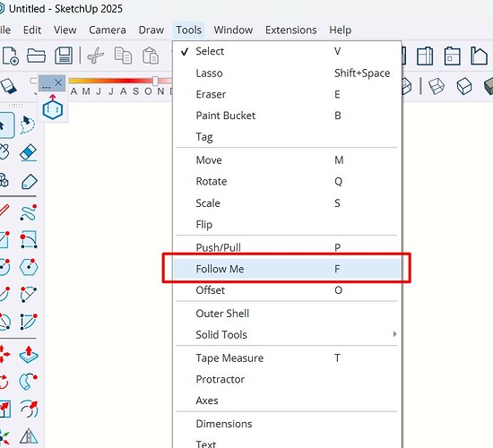Screen dimensions: 493x448
Task: Click the shadow date slider thumb
Action: click(155, 81)
